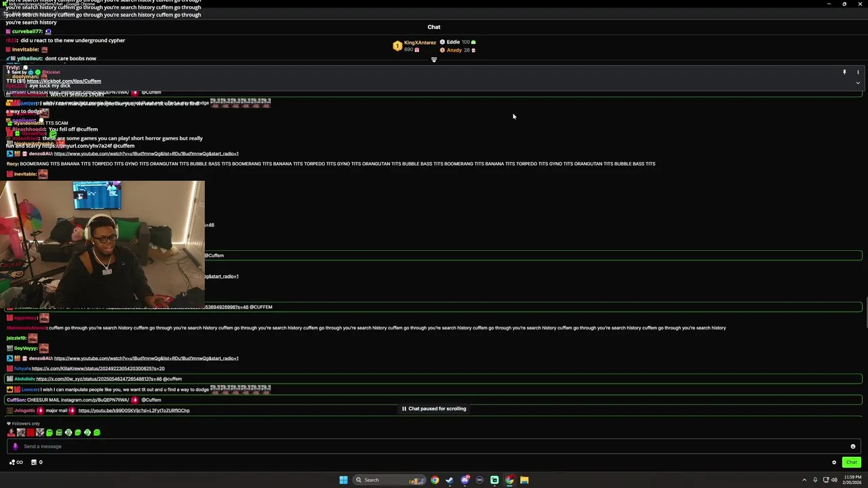Select the last green blob emote
Screen dimensions: 868x488
97,432
